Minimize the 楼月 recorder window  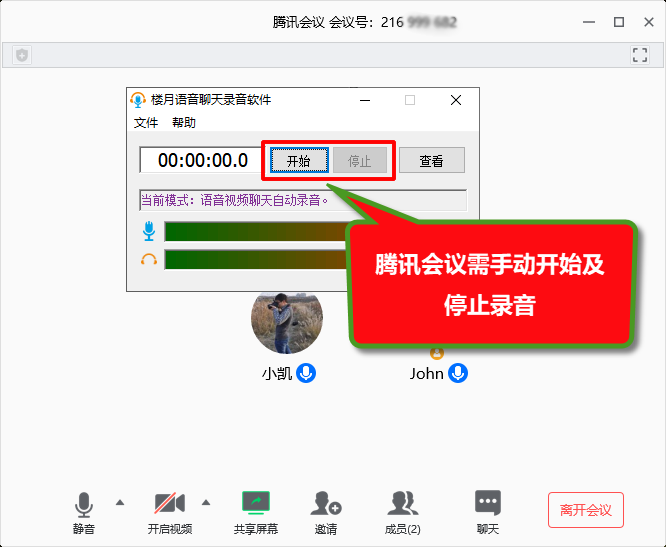(x=365, y=100)
